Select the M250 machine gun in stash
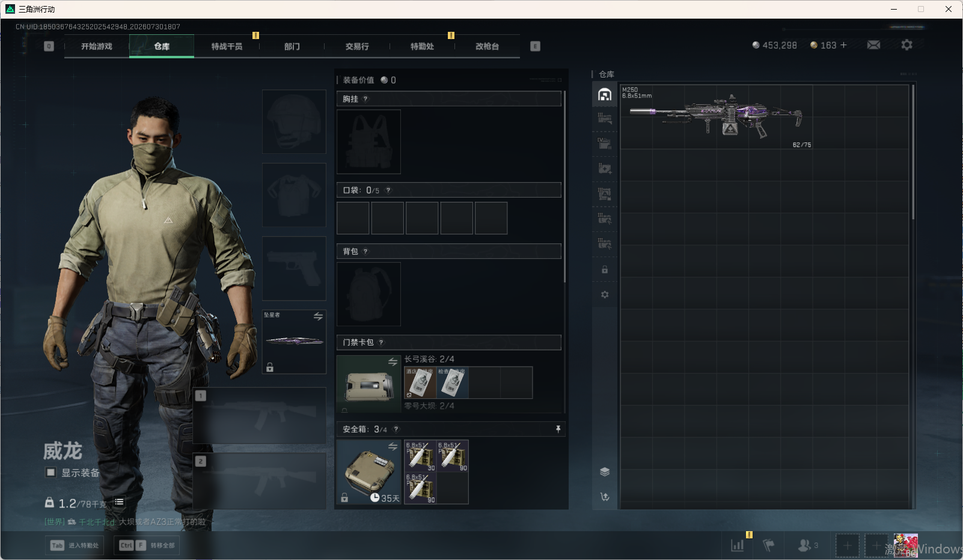Screen dimensions: 963x560 tap(716, 117)
